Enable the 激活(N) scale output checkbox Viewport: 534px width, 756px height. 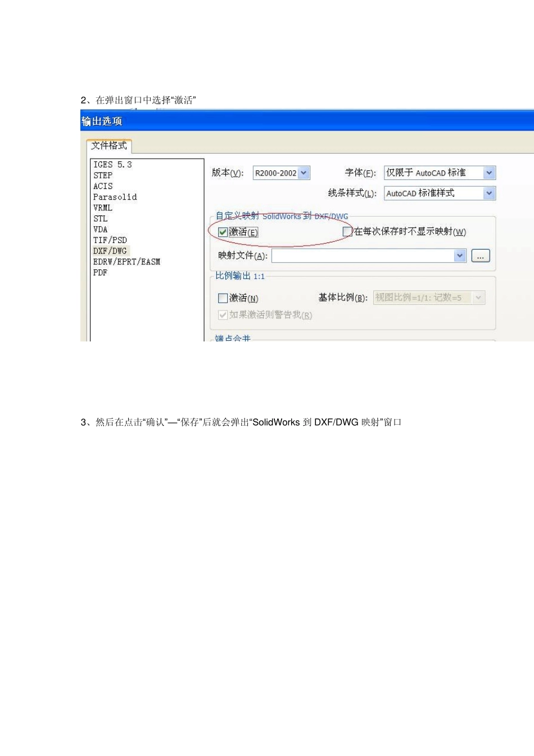(223, 298)
